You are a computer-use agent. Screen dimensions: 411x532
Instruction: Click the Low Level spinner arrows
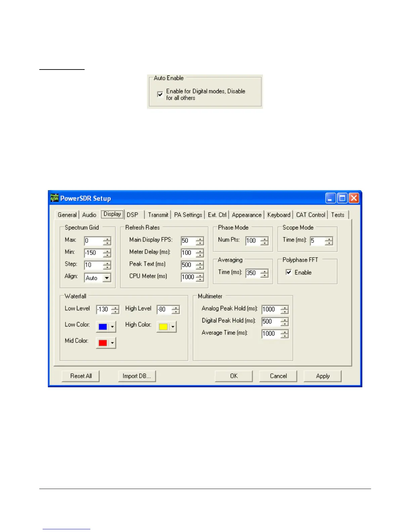pos(115,309)
